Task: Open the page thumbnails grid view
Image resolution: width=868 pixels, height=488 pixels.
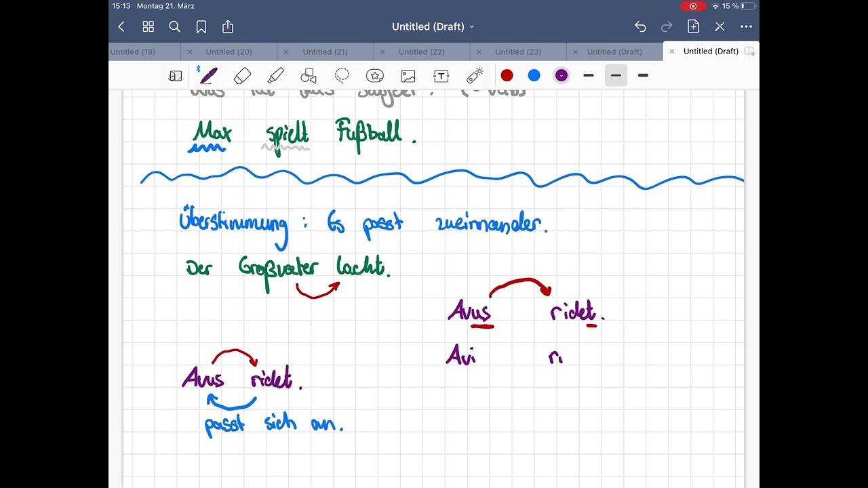Action: coord(148,26)
